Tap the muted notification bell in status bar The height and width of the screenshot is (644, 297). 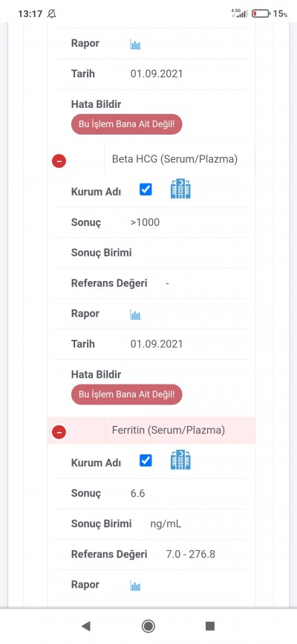point(52,13)
